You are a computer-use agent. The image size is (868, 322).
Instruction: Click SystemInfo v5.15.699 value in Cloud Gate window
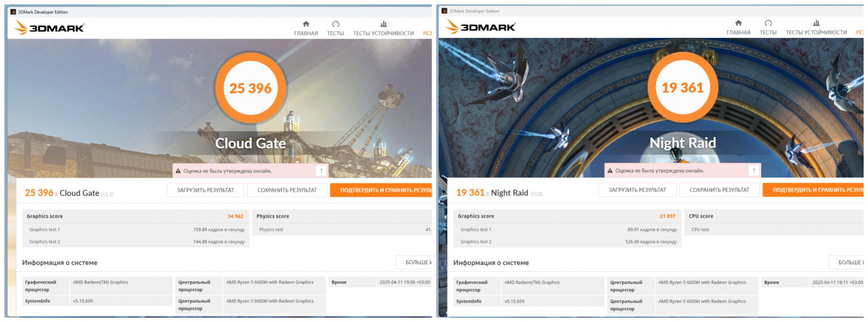(83, 301)
